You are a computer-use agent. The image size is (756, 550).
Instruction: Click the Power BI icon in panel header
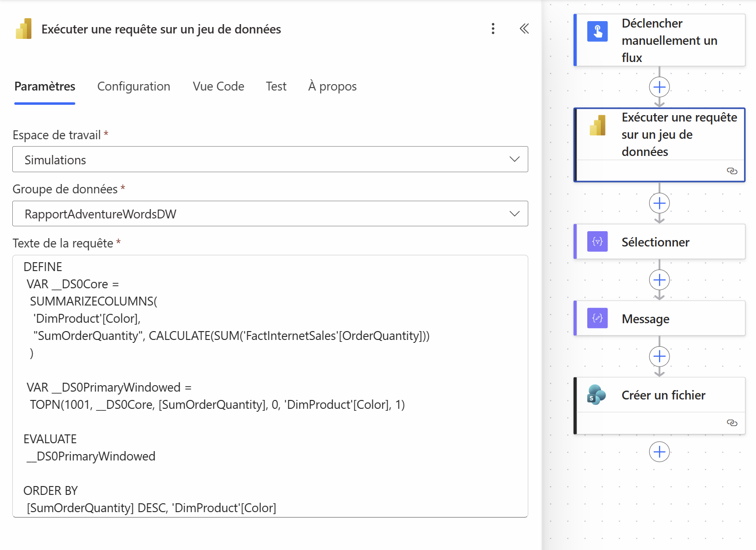coord(24,29)
